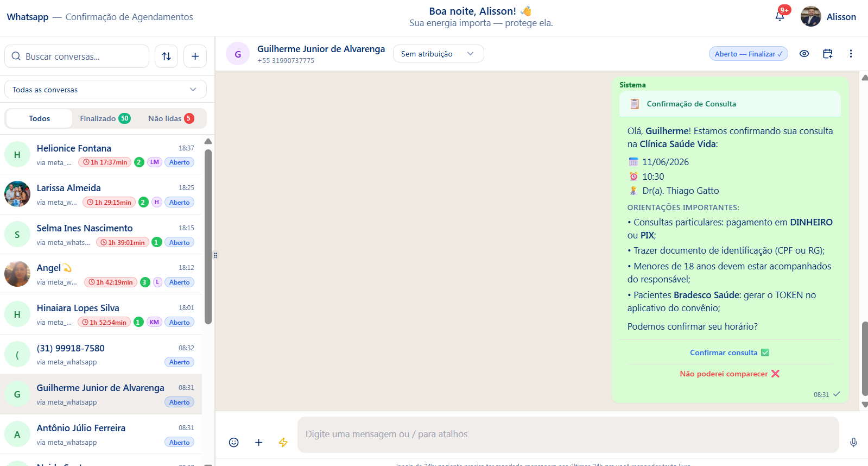Open quick replies lightning icon
The image size is (868, 466).
pyautogui.click(x=283, y=443)
